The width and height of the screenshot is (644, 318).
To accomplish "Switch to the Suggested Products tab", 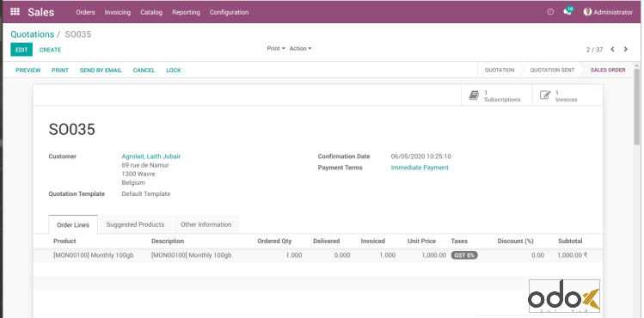I will [x=135, y=224].
